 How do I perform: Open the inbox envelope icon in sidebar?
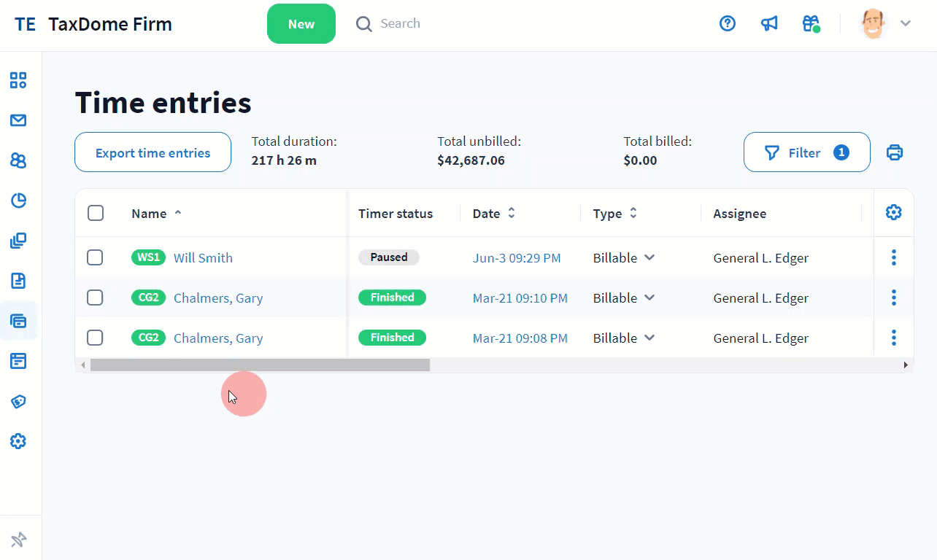pos(18,120)
